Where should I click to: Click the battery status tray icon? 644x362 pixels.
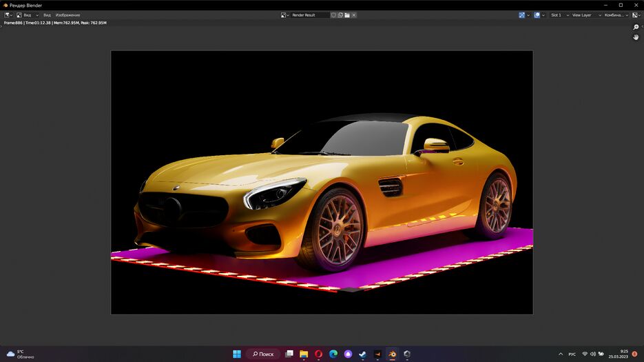[601, 354]
